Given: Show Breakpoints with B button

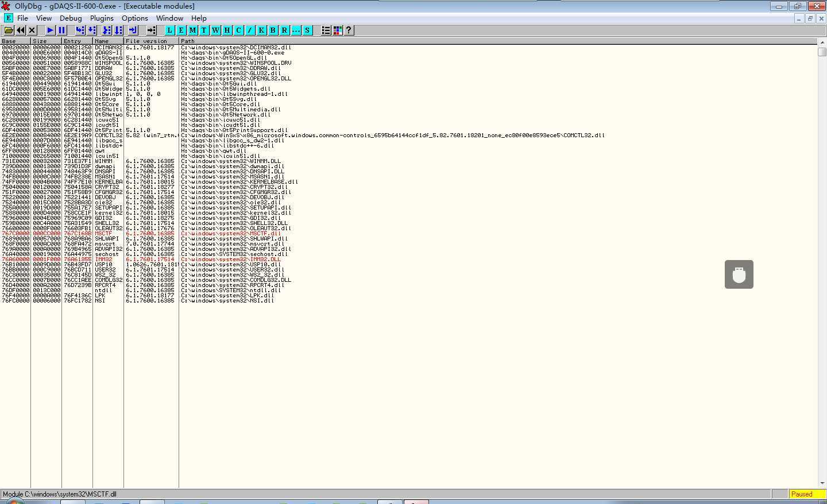Looking at the screenshot, I should tap(273, 30).
